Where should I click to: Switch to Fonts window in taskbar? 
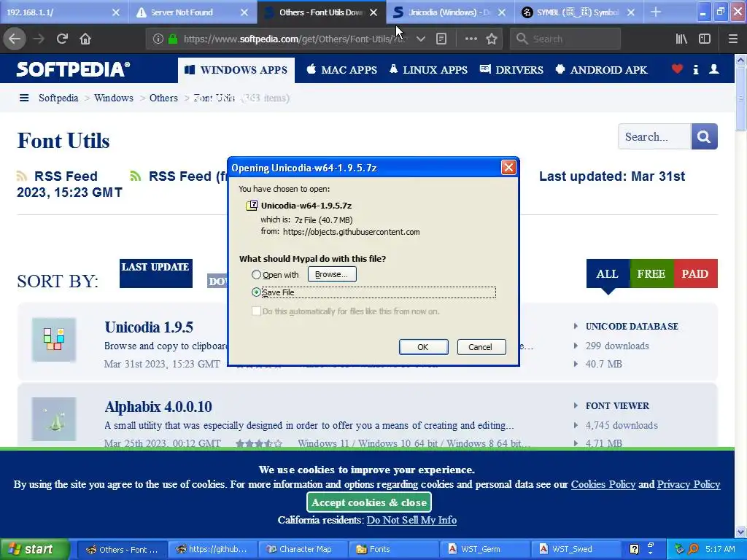pos(394,550)
